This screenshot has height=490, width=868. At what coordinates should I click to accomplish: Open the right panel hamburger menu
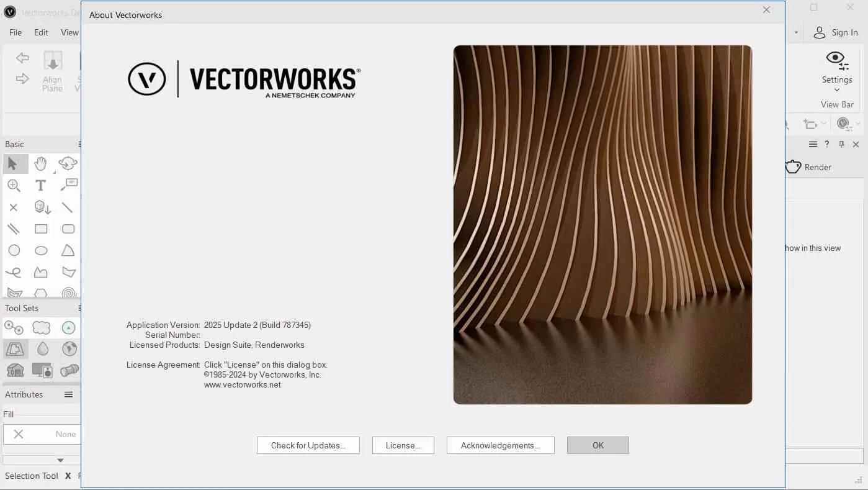point(813,144)
